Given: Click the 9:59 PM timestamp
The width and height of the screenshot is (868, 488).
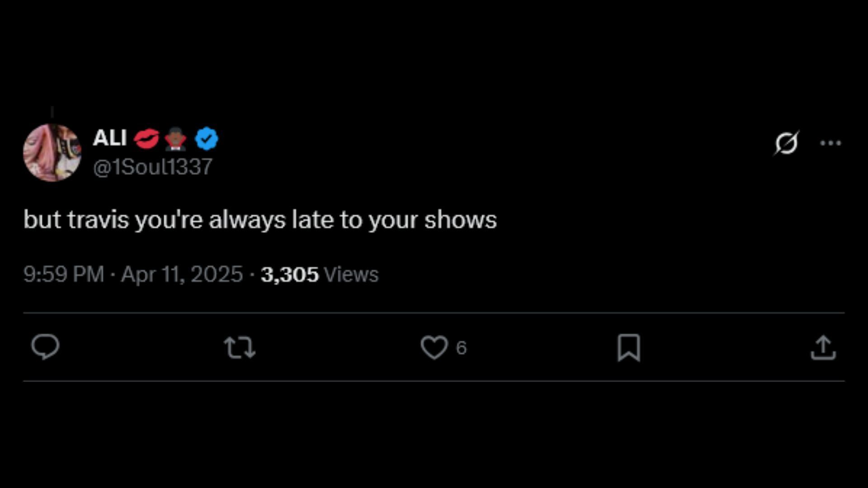Looking at the screenshot, I should pos(64,274).
